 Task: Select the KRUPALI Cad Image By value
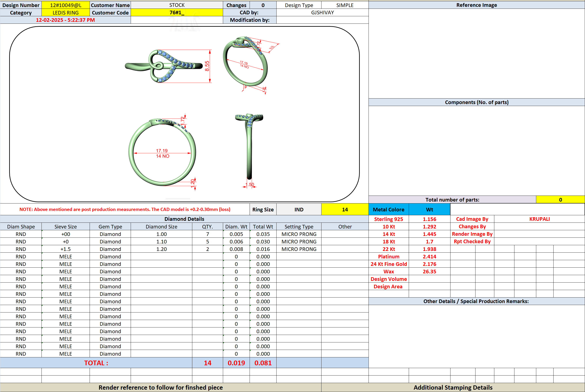(x=539, y=219)
